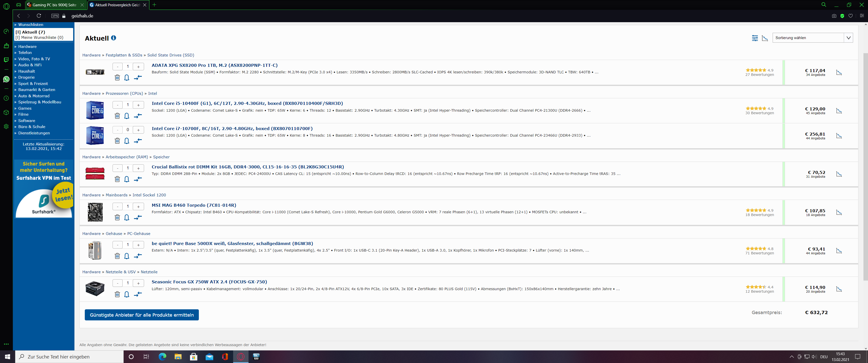The height and width of the screenshot is (363, 868).
Task: Expand the Video, Foto & TV category
Action: (x=34, y=59)
